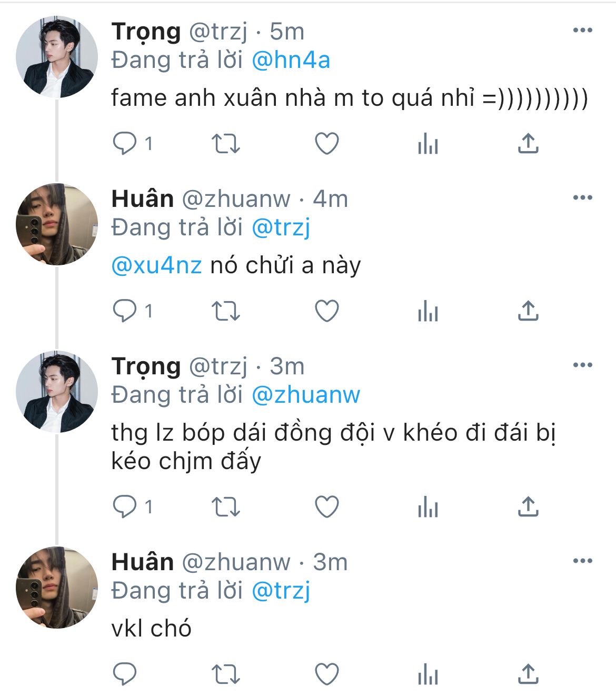Viewport: 616px width, 696px height.
Task: Open Huân's avatar on the 4m tweet
Action: click(56, 224)
